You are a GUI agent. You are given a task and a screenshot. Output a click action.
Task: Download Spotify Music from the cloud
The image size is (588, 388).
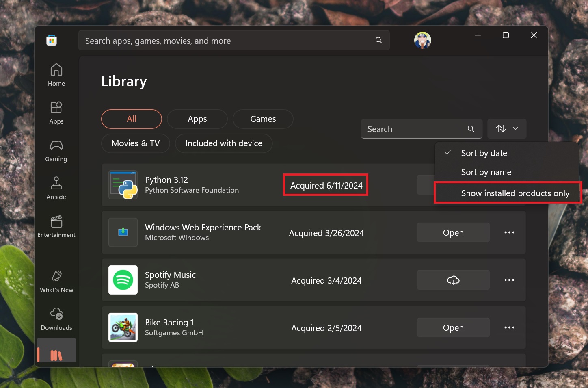(x=453, y=280)
